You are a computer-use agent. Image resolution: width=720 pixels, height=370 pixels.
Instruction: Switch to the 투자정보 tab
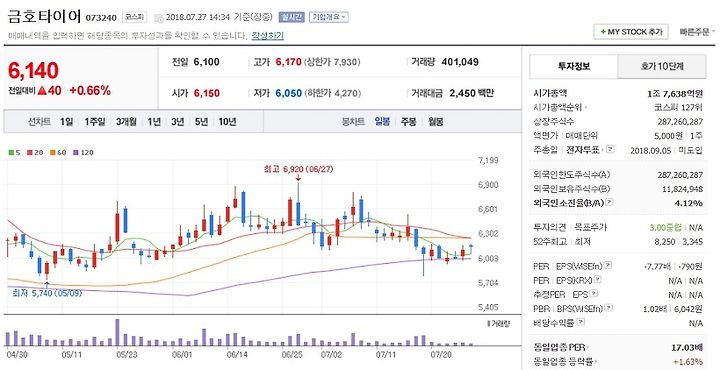tap(574, 67)
